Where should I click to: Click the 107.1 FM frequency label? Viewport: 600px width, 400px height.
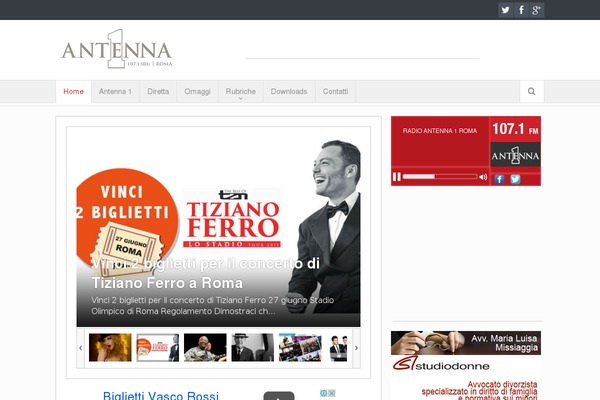[515, 129]
